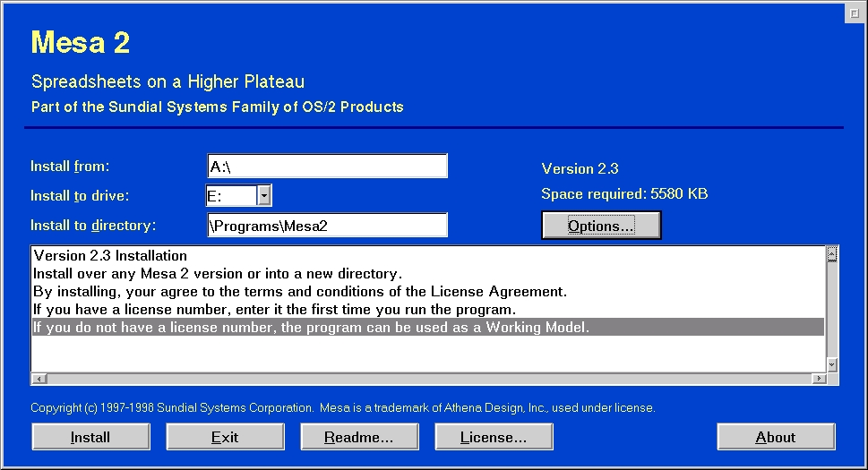Screen dimensions: 868x470
Task: Select the highlighted 'Working Model' line
Action: [x=428, y=327]
